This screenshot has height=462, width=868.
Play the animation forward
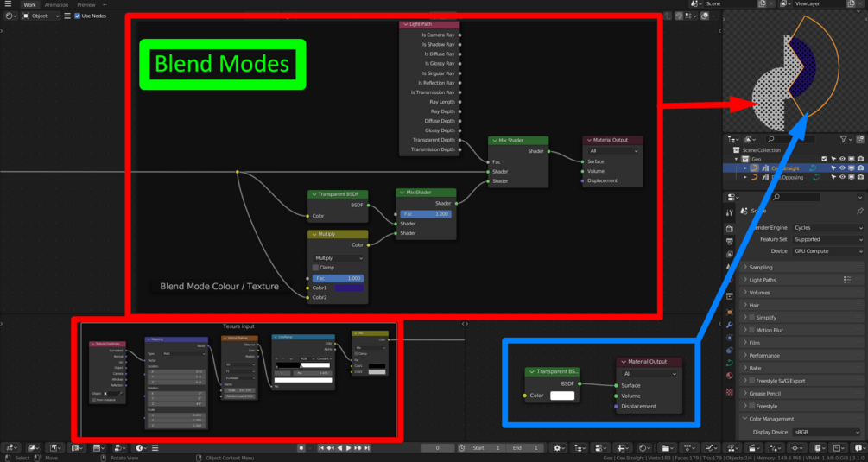point(348,448)
